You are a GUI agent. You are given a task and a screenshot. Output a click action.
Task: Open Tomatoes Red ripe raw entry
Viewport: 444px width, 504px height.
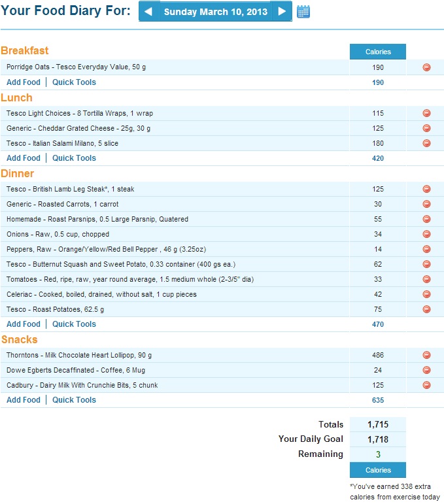pyautogui.click(x=130, y=279)
